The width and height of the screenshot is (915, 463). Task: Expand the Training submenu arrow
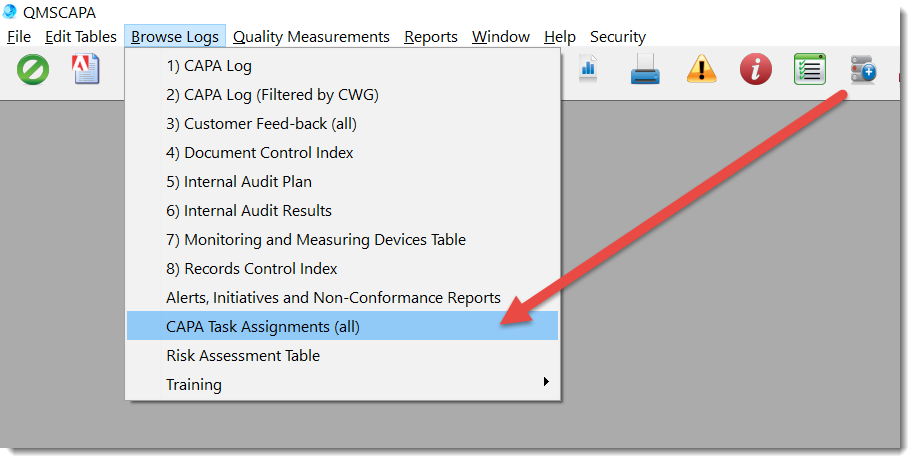coord(545,384)
